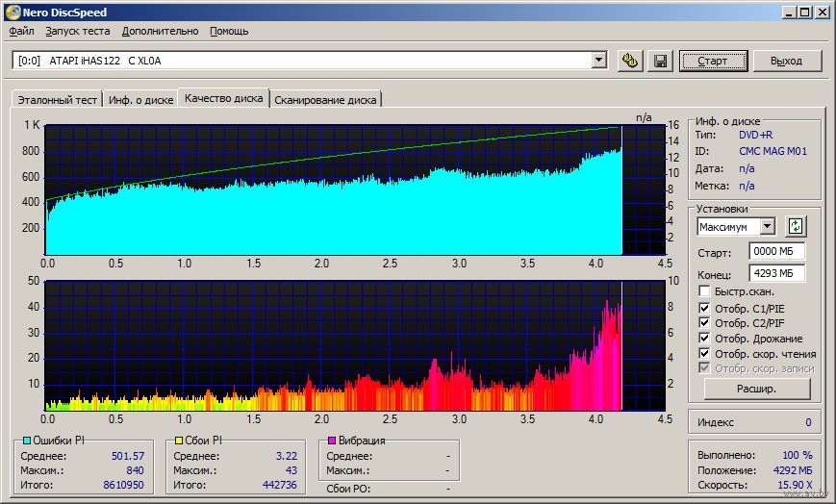Viewport: 836px width, 504px height.
Task: Click the Выполнено value 100 %
Action: tap(798, 455)
